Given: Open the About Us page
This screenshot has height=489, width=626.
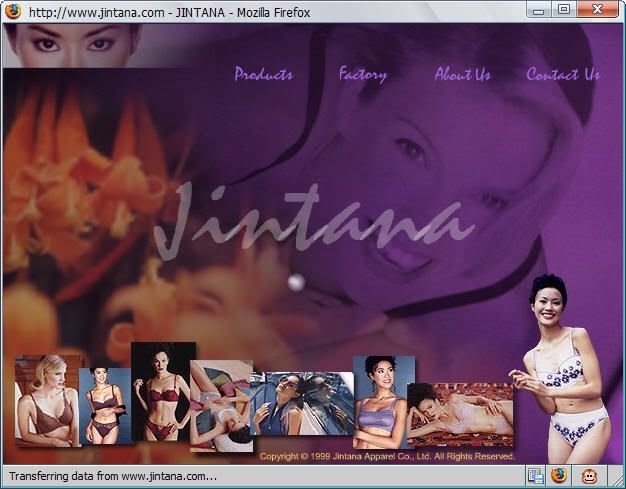Looking at the screenshot, I should (462, 74).
